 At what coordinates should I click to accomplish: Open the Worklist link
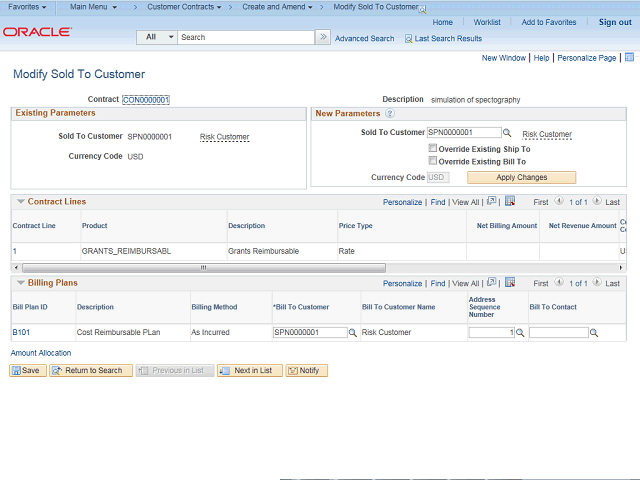487,22
